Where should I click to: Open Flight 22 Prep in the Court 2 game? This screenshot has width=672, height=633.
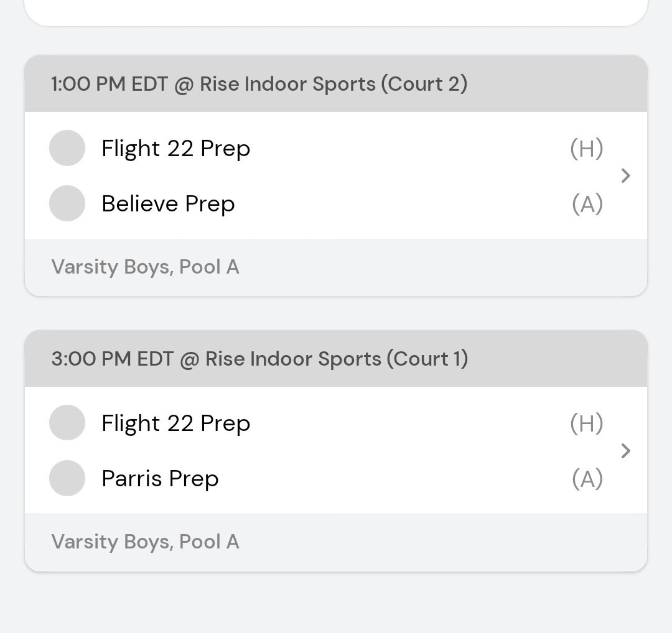point(175,149)
